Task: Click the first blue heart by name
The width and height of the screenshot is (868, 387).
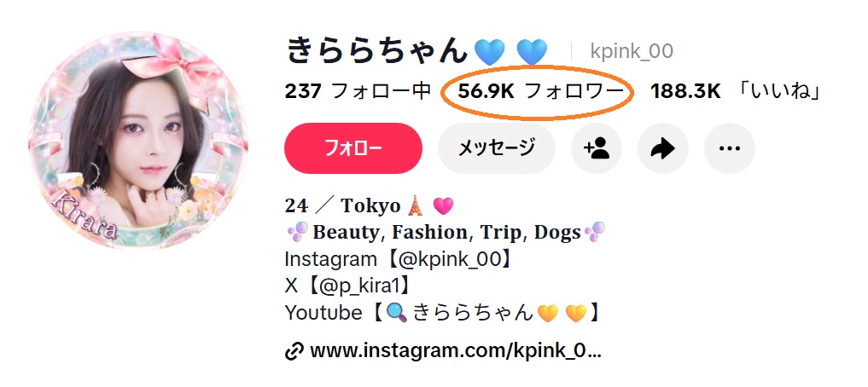Action: (x=489, y=52)
